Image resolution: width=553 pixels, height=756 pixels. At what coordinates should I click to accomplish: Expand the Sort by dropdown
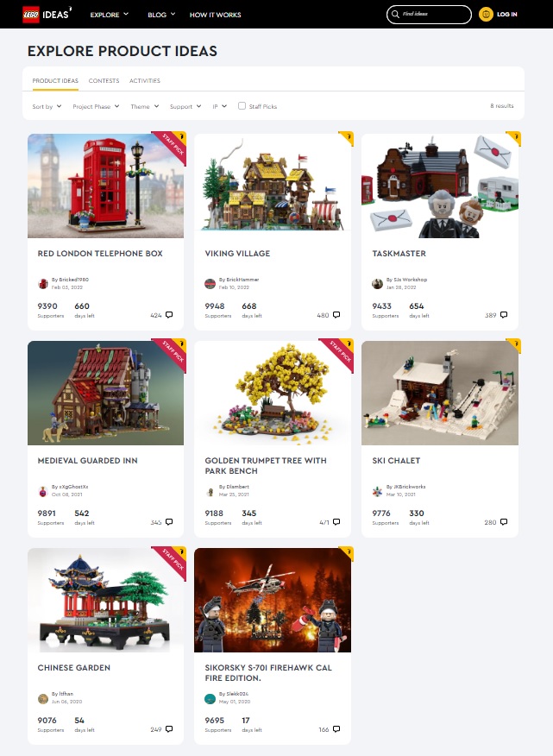point(47,106)
